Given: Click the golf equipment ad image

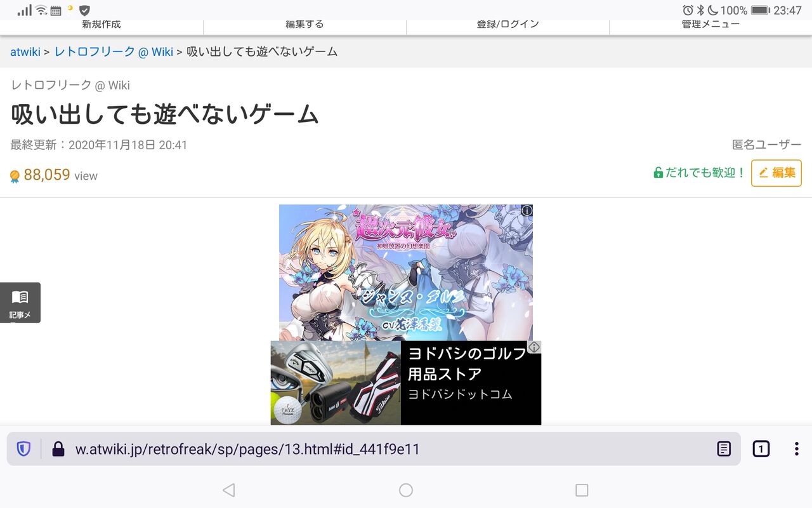Looking at the screenshot, I should [x=336, y=383].
